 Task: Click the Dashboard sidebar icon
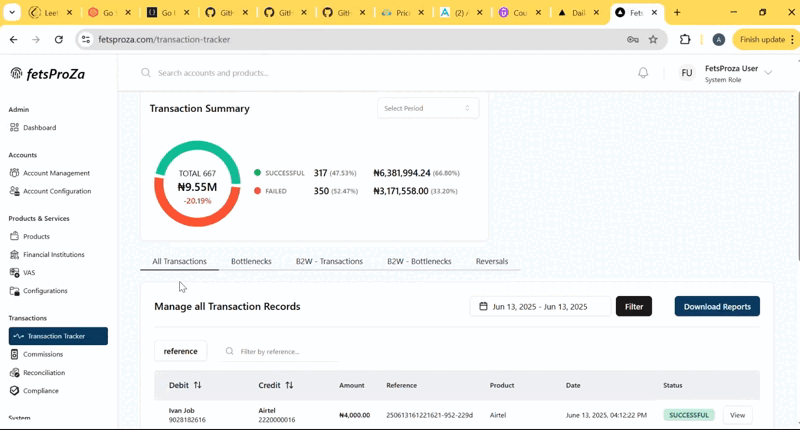point(14,128)
